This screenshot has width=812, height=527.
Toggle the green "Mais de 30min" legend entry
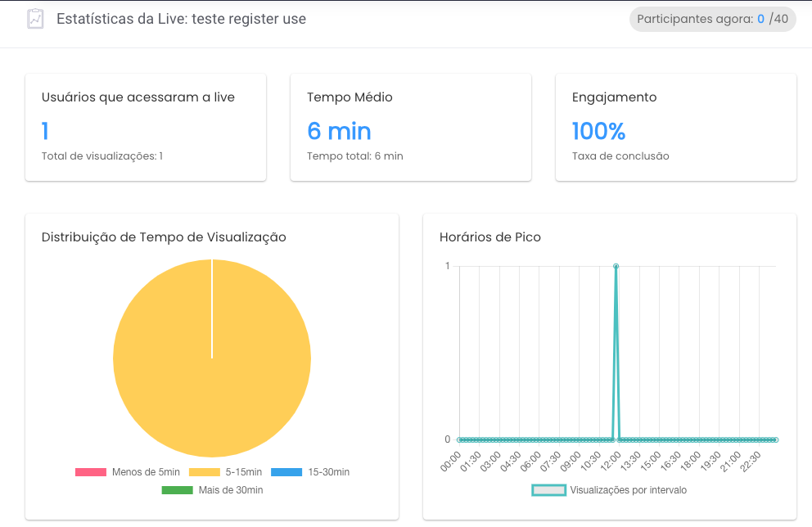pos(177,490)
